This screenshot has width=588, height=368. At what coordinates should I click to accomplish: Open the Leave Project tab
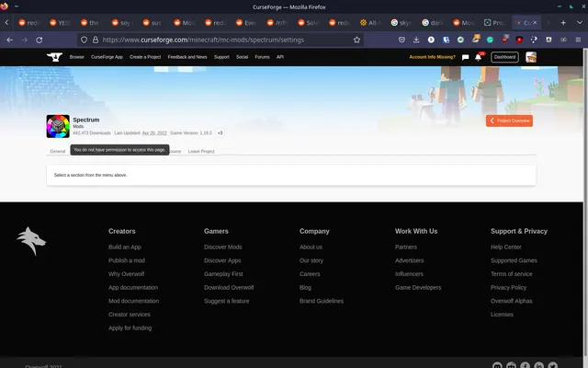[201, 151]
